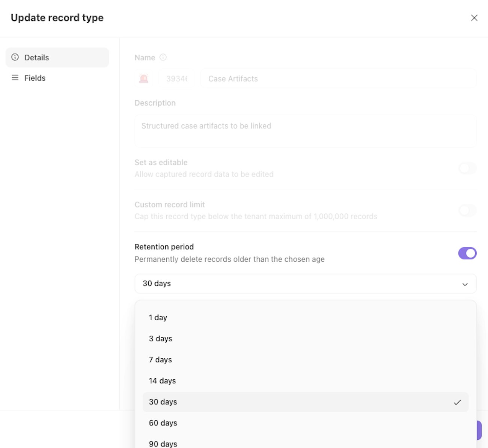Viewport: 488px width, 448px height.
Task: Click the Fields list icon in sidebar
Action: pos(15,78)
